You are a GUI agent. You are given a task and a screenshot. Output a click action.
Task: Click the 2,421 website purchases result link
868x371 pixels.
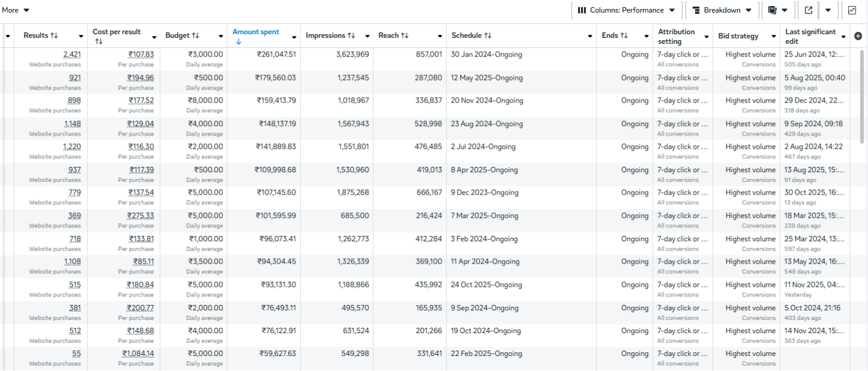pyautogui.click(x=71, y=55)
